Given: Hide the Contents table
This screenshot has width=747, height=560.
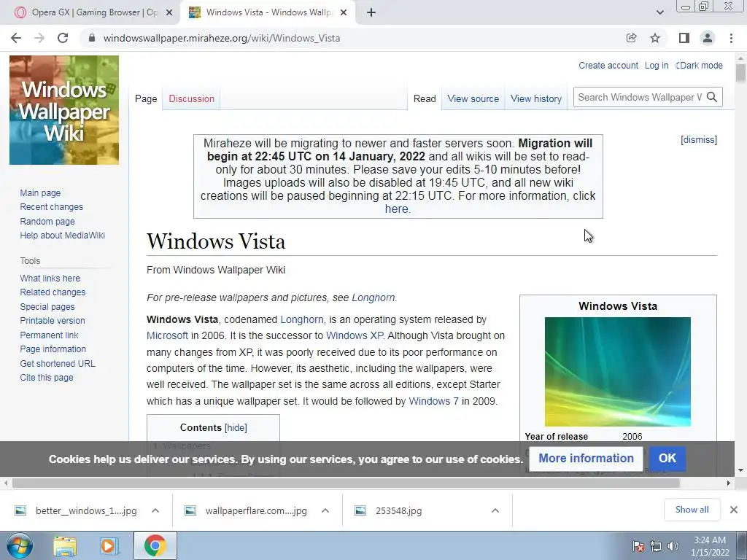Looking at the screenshot, I should click(x=236, y=427).
